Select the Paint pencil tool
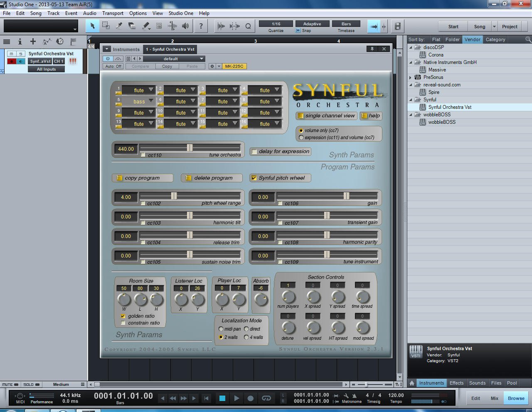 tap(146, 26)
